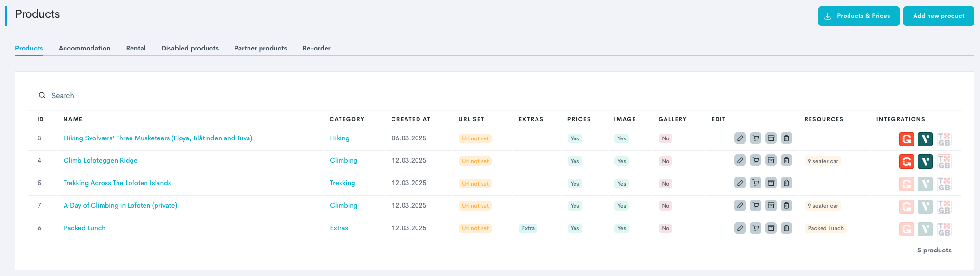Click the pencil edit icon for Packed Lunch
The image size is (980, 276).
740,228
